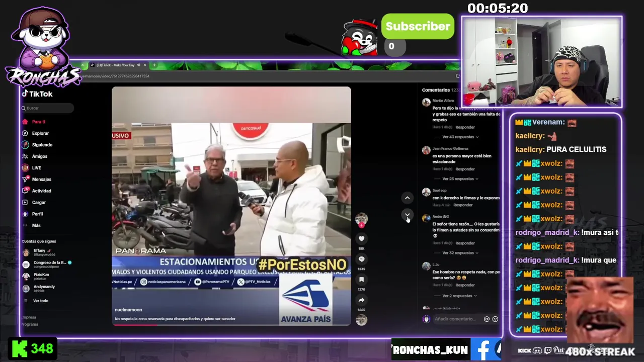Click the Empresa footer link
The width and height of the screenshot is (644, 362).
[29, 317]
